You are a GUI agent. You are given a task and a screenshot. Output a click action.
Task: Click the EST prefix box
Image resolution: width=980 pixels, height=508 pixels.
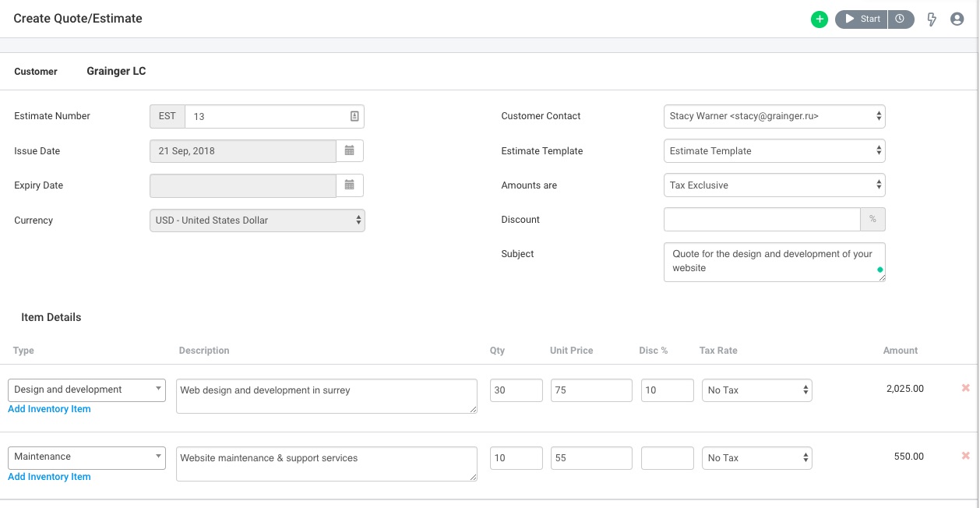pyautogui.click(x=167, y=116)
